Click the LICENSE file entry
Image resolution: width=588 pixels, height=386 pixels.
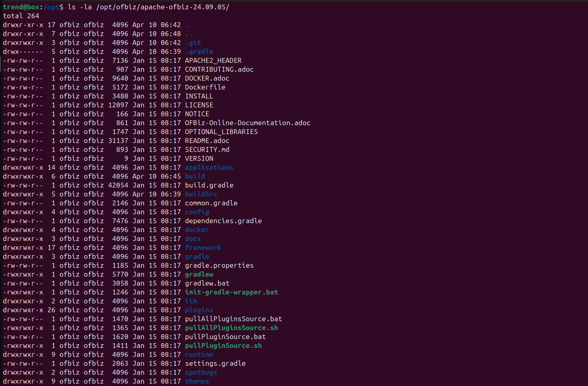(x=199, y=105)
